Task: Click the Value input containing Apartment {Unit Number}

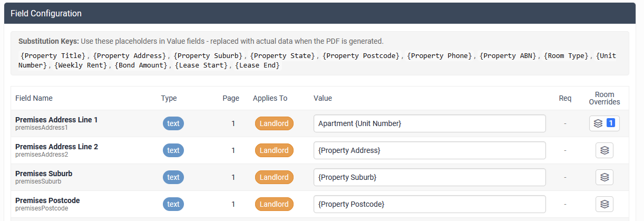Action: 429,123
